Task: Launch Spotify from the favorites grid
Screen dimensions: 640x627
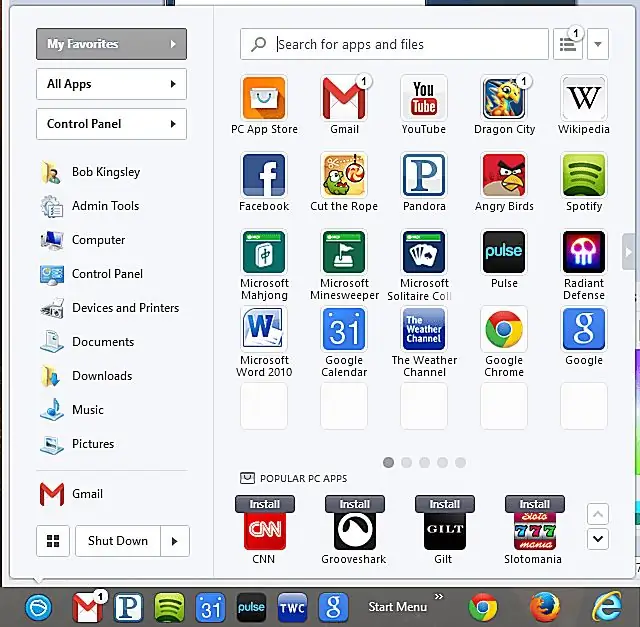Action: 584,175
